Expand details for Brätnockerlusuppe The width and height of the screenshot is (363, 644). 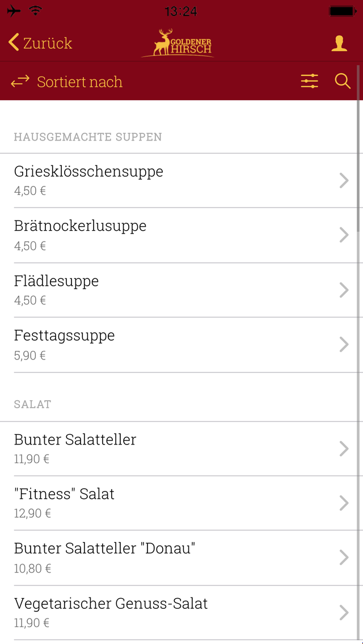tap(344, 235)
